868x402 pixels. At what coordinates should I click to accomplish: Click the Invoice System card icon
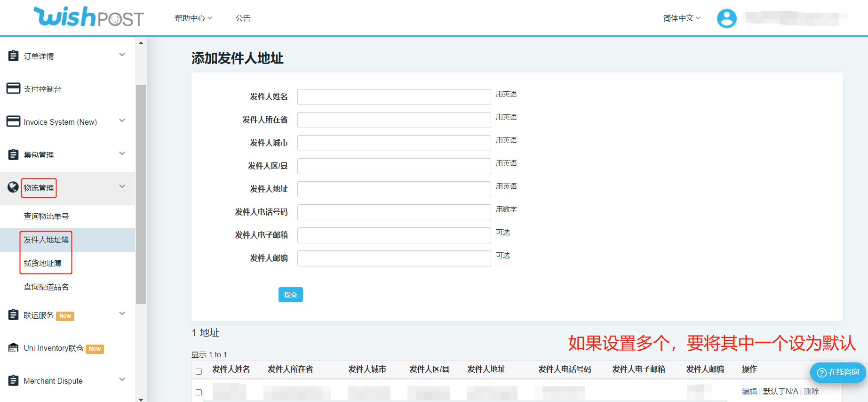pyautogui.click(x=13, y=121)
